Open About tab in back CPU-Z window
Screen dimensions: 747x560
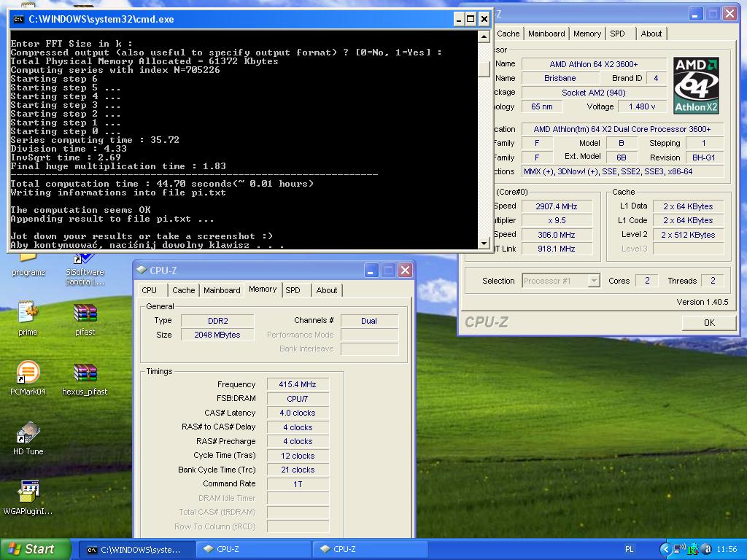point(651,34)
